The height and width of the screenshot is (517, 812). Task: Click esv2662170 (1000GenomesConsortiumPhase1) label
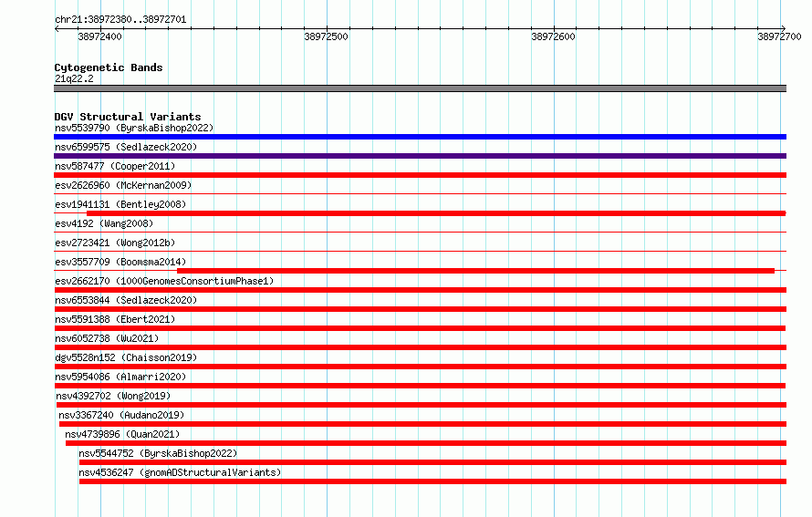[164, 281]
